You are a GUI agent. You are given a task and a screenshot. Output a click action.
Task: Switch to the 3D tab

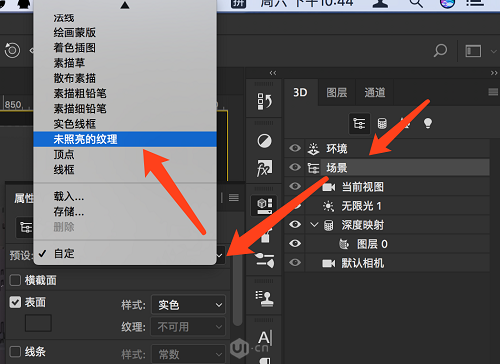301,92
